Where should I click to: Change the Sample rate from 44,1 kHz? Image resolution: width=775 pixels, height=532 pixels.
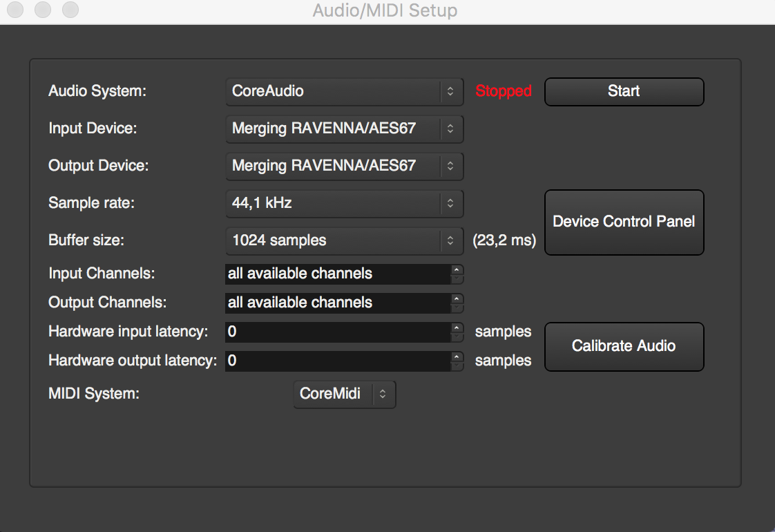344,203
